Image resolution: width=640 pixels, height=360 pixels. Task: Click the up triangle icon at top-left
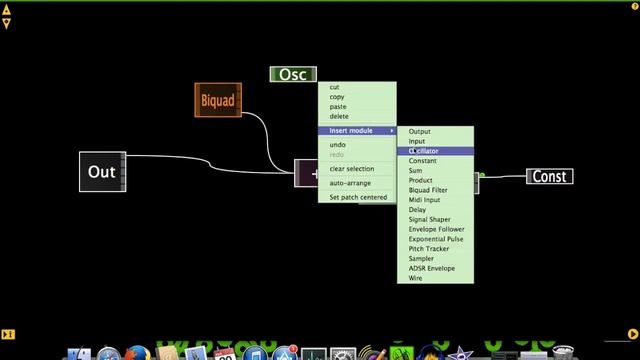coord(7,9)
